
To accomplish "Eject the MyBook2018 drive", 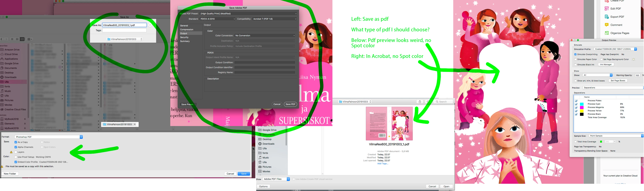I will point(25,119).
